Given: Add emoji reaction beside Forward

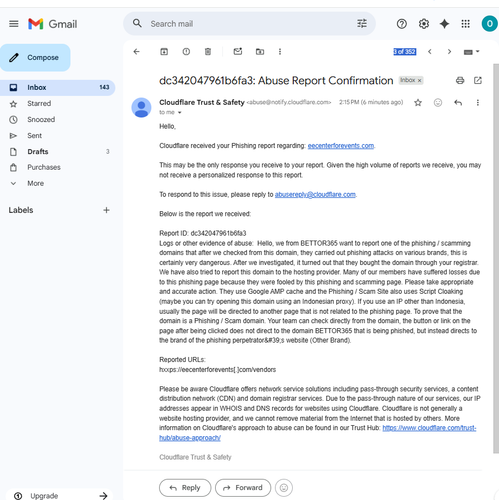Looking at the screenshot, I should tap(284, 488).
